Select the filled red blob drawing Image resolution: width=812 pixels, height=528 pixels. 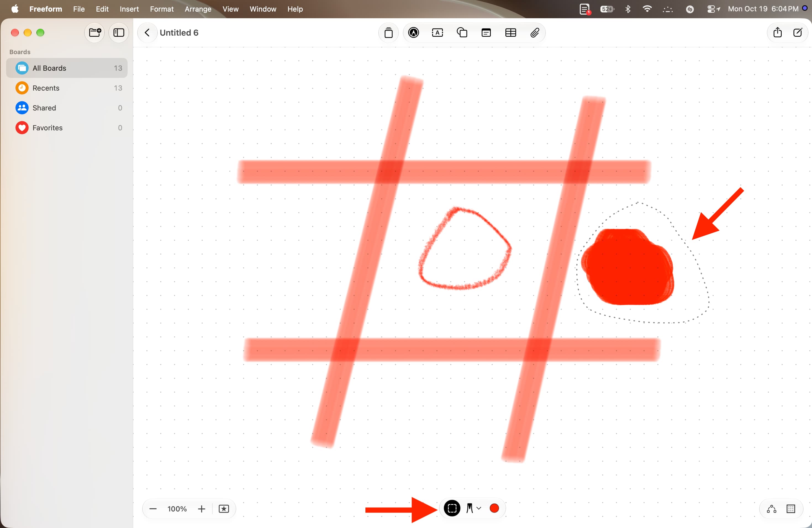tap(628, 267)
